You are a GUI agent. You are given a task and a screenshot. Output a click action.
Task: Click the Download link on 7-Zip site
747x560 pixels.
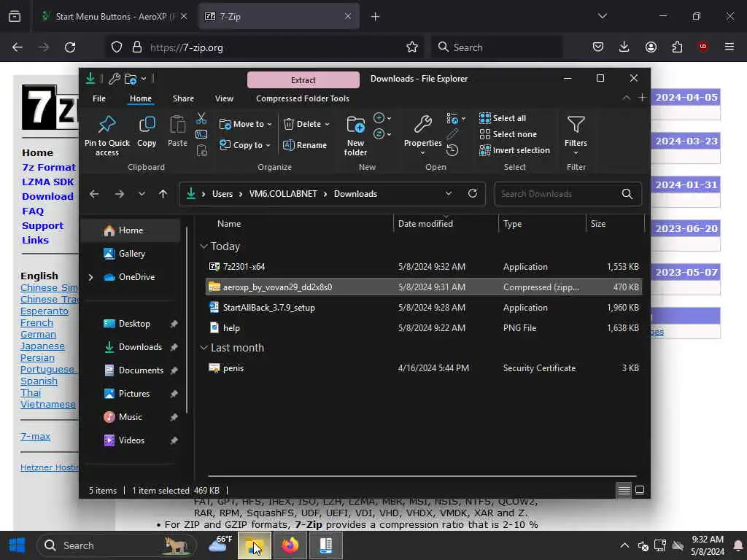tap(47, 197)
